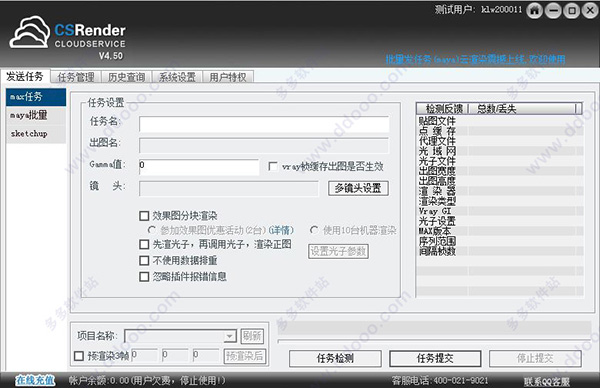
Task: Select the 出图宽度 row
Action: 500,171
